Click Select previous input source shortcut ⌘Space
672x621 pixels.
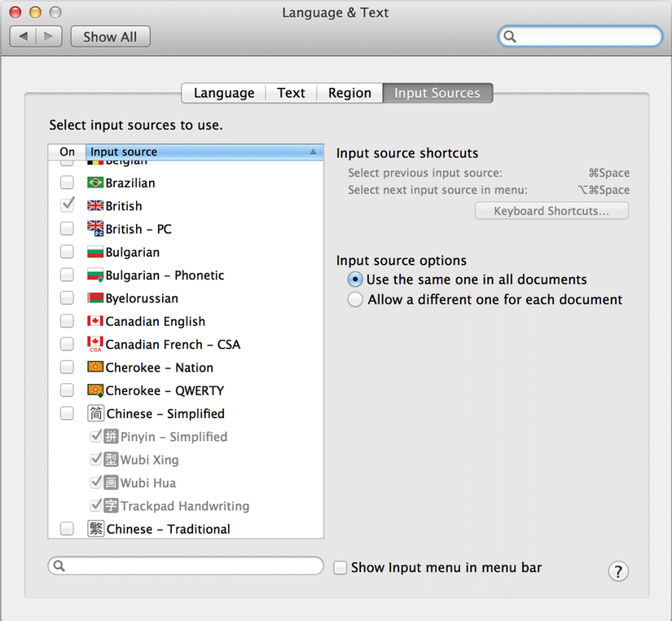pos(609,173)
